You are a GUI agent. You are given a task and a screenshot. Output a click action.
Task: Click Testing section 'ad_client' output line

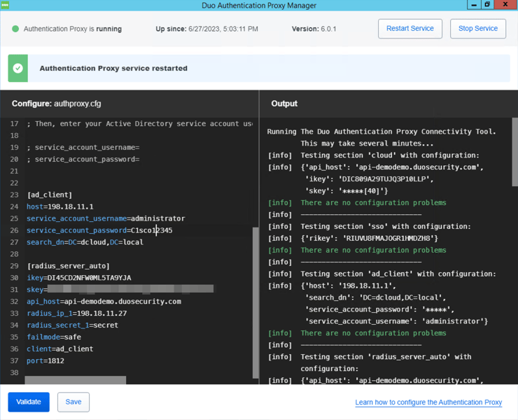[398, 274]
